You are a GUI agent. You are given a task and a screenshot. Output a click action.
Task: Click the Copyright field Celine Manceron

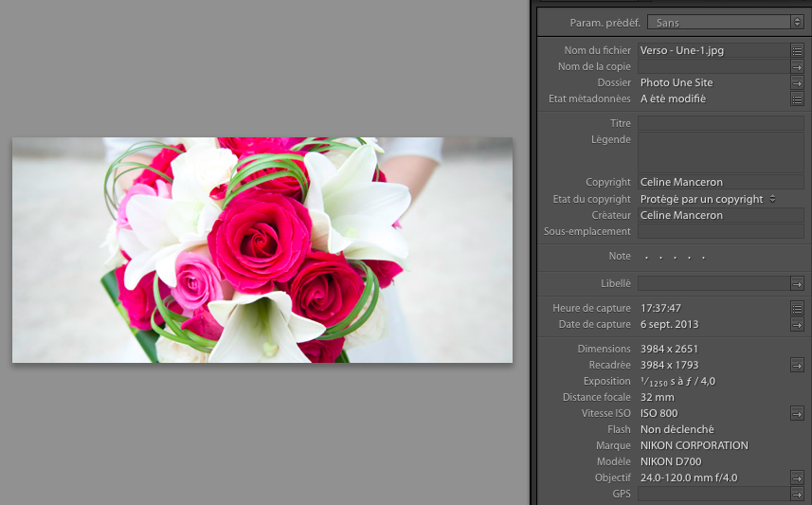coord(721,182)
